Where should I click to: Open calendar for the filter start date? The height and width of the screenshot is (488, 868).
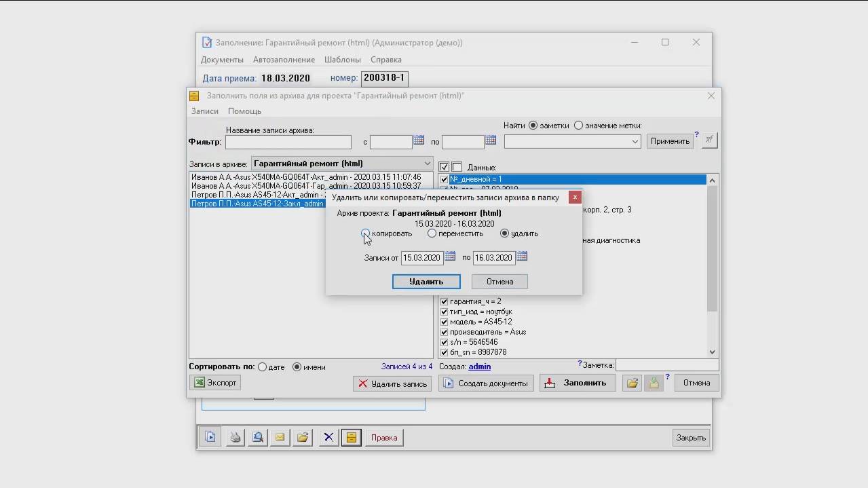419,140
